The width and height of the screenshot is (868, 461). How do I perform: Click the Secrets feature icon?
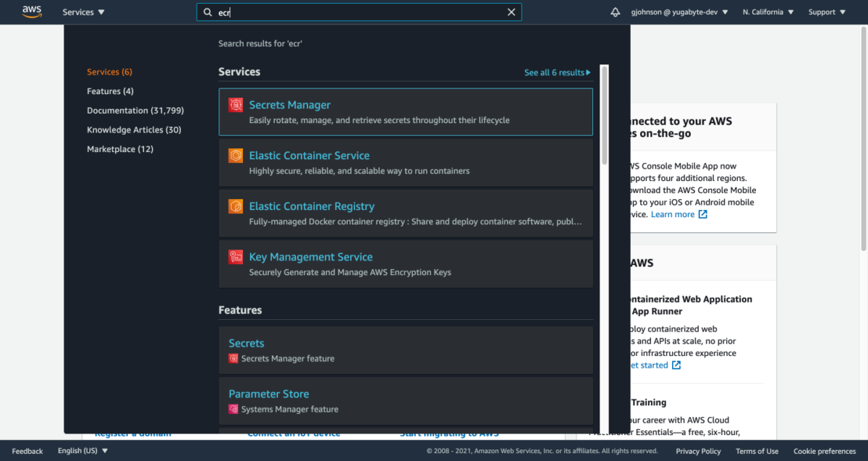[235, 357]
